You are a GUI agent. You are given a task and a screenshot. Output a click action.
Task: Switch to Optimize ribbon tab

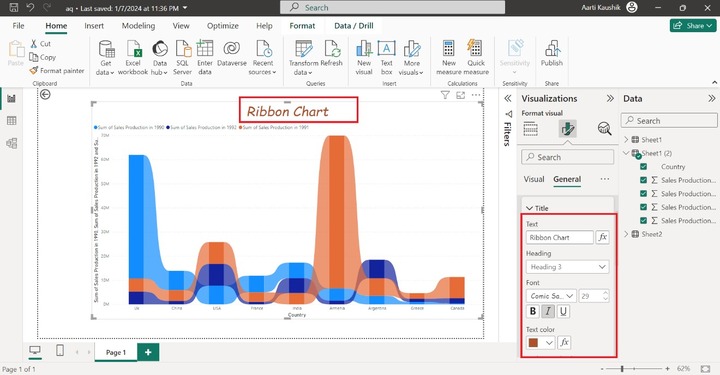click(x=223, y=26)
